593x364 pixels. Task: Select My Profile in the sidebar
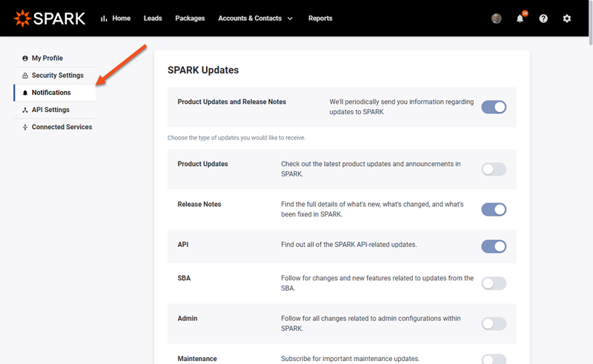coord(55,59)
